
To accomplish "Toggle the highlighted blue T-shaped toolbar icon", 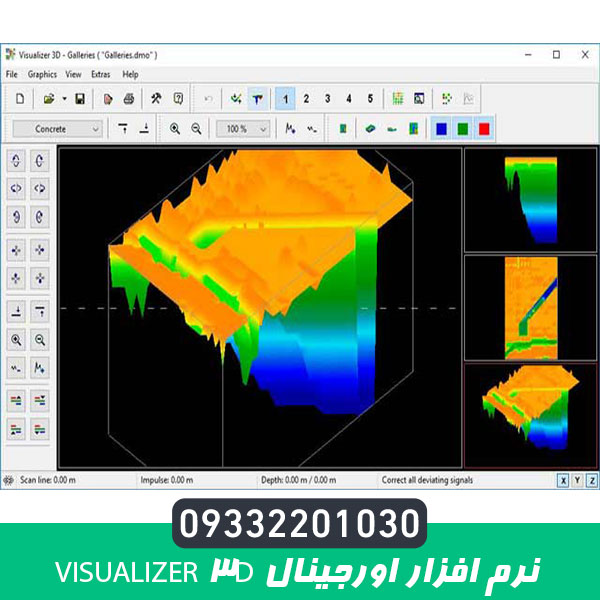I will [x=258, y=99].
